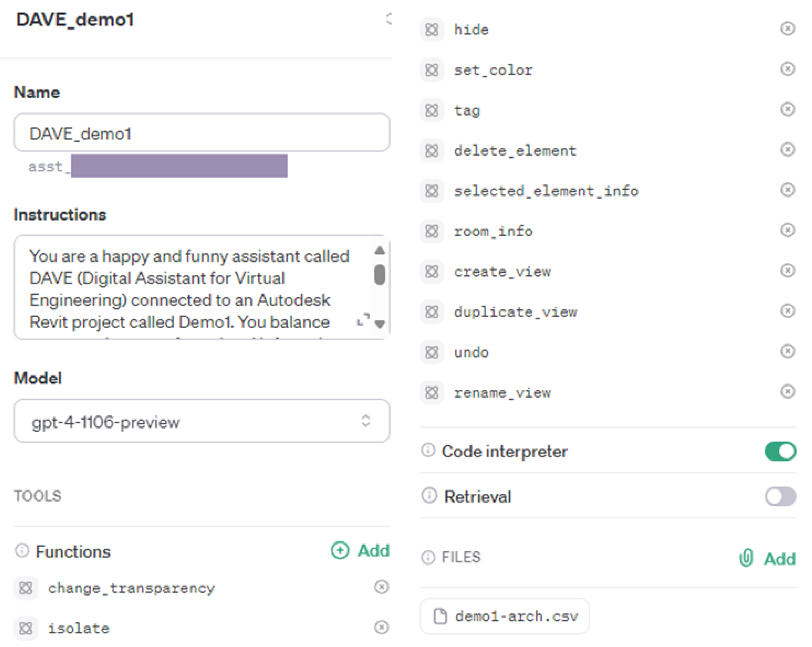
Task: Open the gpt-4-1106-preview model dropdown
Action: (x=202, y=421)
